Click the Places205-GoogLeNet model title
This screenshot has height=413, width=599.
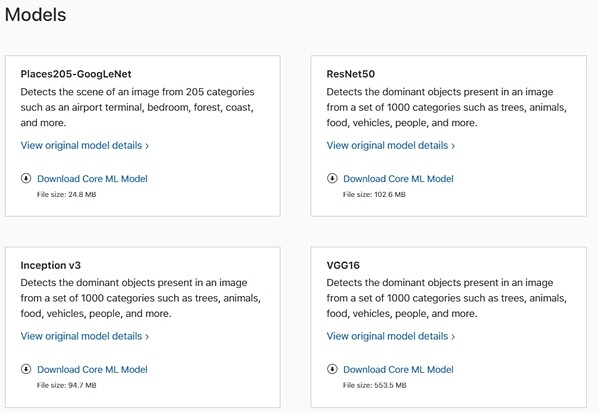click(76, 74)
